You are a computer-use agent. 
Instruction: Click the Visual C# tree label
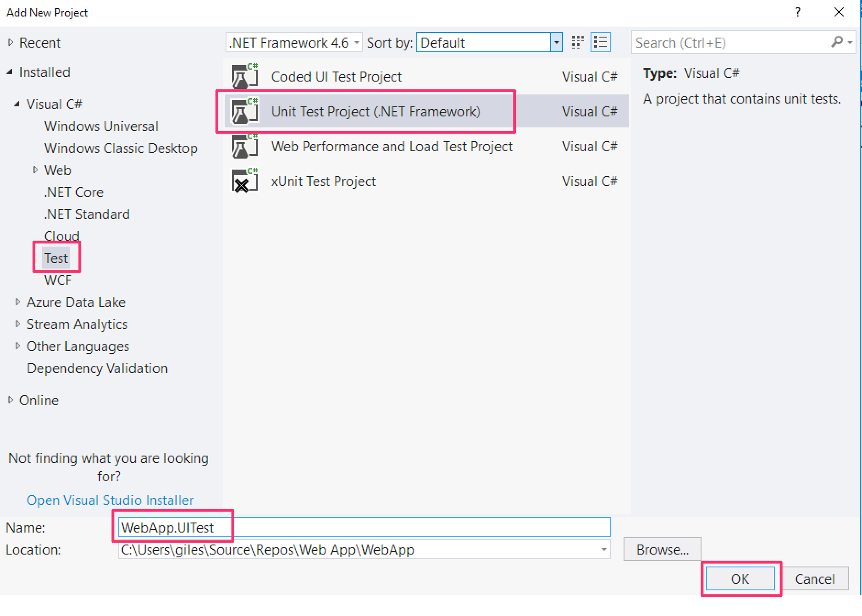pos(54,104)
